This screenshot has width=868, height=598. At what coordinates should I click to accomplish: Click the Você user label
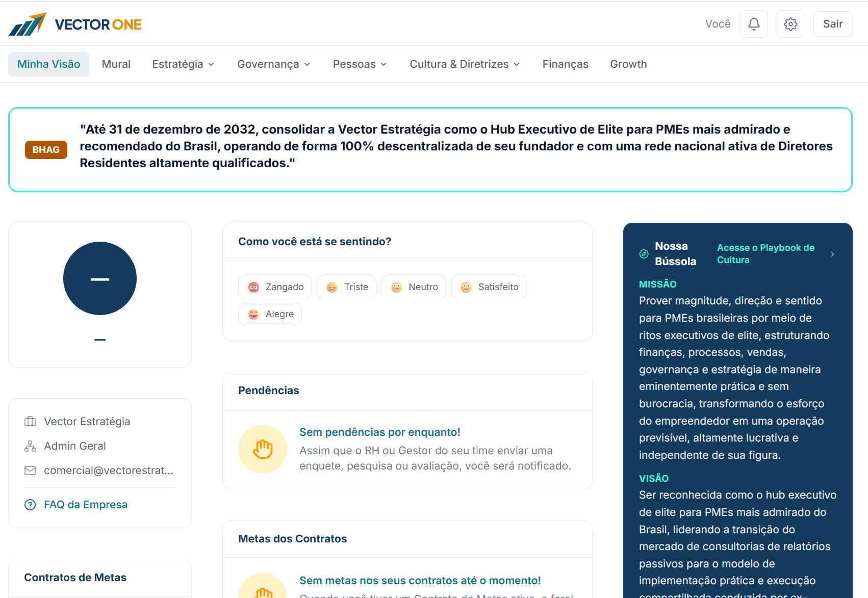718,24
